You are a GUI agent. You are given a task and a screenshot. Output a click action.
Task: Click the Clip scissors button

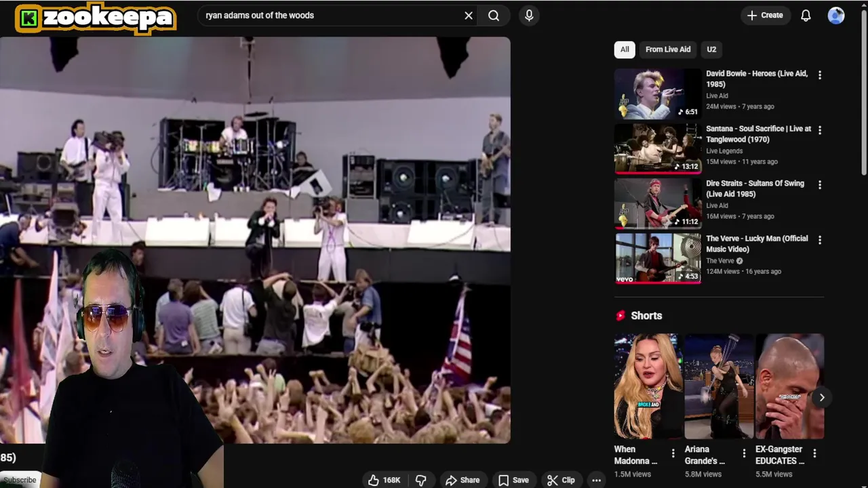(561, 480)
